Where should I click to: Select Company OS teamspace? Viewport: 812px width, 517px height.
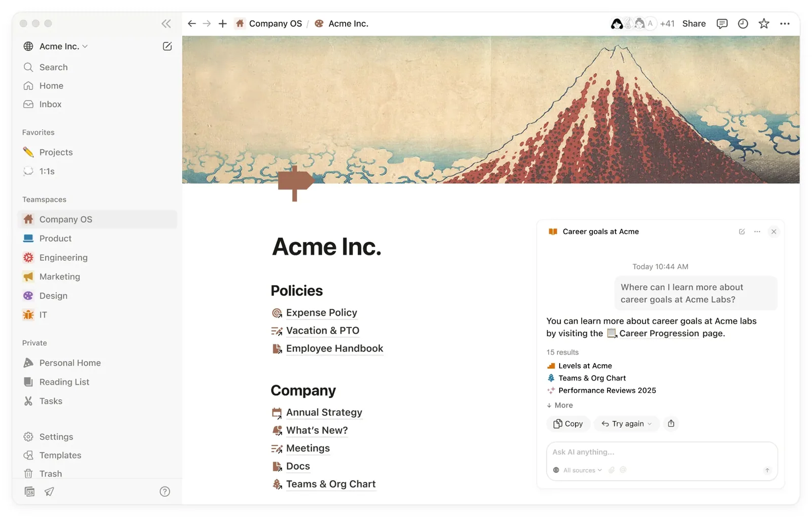(x=97, y=219)
